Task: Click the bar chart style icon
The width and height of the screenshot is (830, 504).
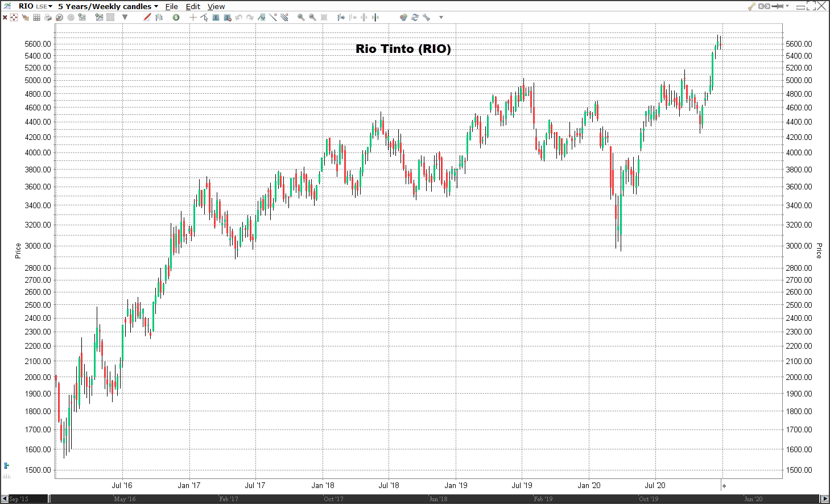Action: [x=159, y=17]
